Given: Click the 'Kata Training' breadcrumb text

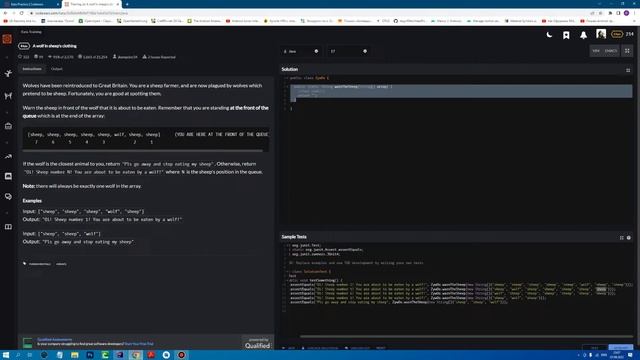Looking at the screenshot, I should [x=31, y=32].
